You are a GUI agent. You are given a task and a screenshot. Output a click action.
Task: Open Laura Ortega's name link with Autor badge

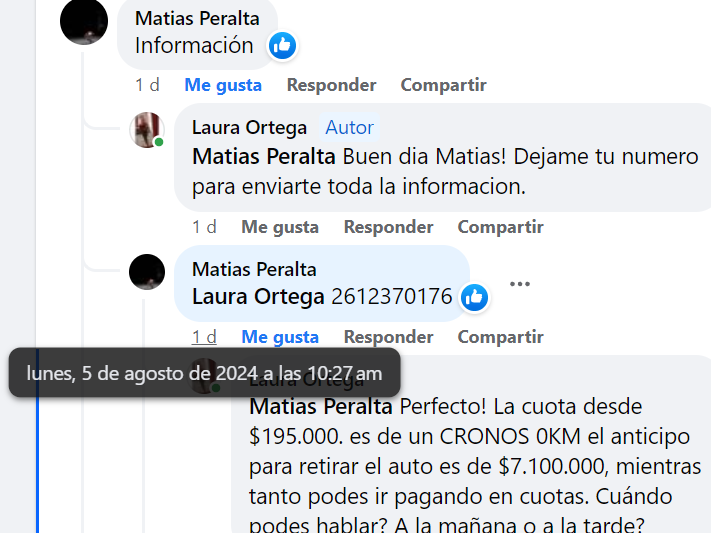pyautogui.click(x=249, y=127)
